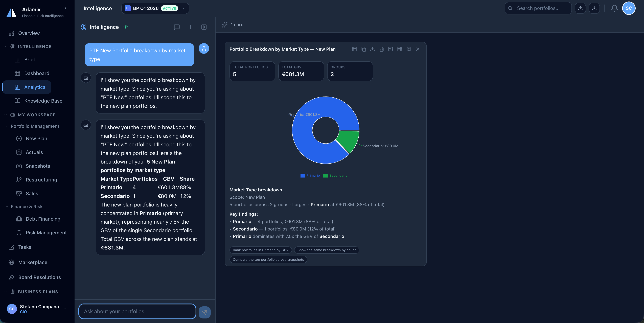Image resolution: width=644 pixels, height=323 pixels.
Task: Toggle the Primario legend entry
Action: pyautogui.click(x=310, y=175)
